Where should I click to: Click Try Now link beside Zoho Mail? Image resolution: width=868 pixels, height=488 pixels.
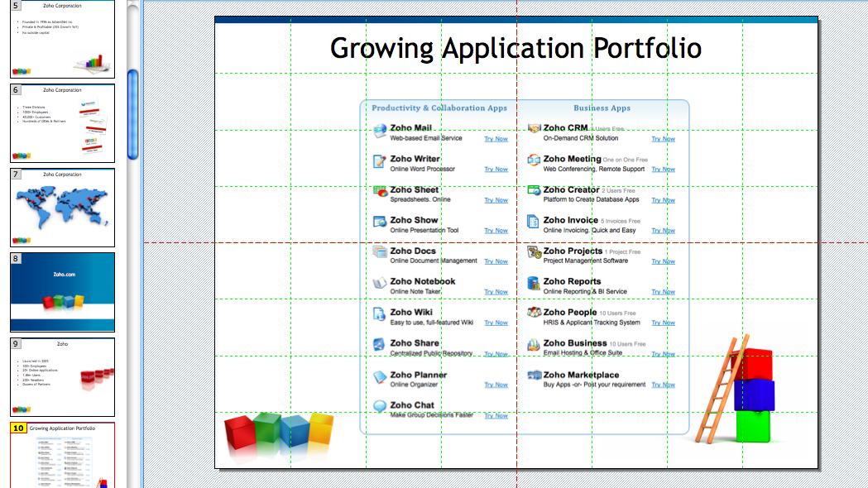496,139
